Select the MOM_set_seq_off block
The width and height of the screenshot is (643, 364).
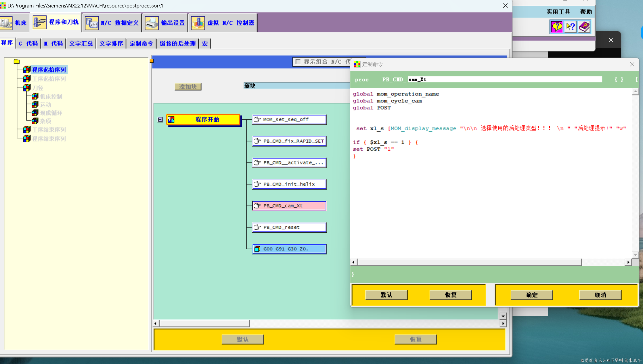click(x=289, y=119)
